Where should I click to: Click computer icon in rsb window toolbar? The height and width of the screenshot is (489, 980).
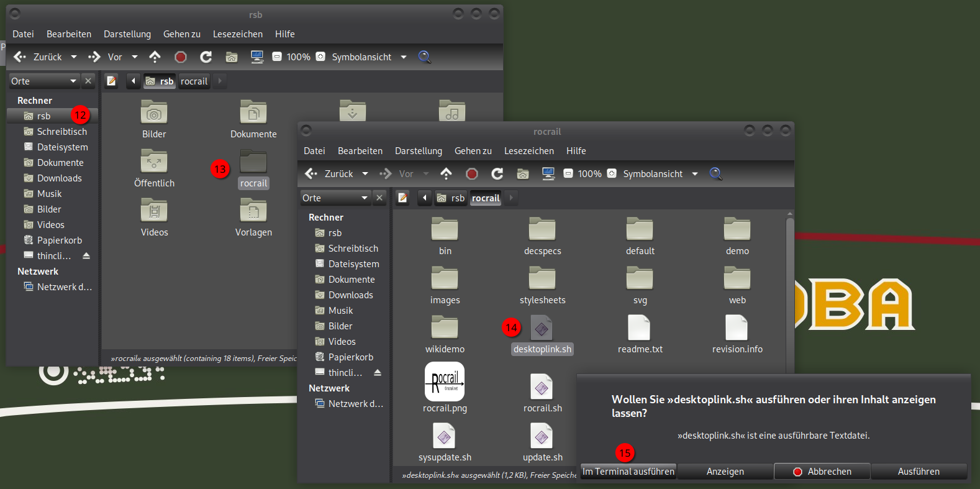(256, 57)
